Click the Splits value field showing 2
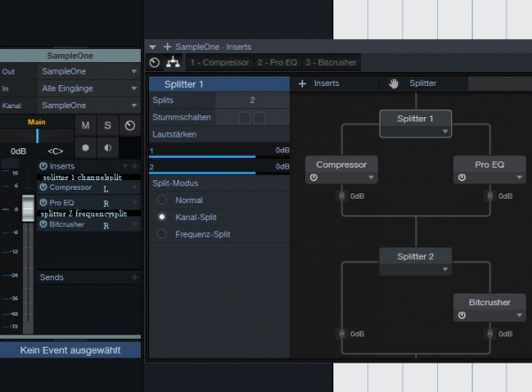532x392 pixels. (252, 100)
